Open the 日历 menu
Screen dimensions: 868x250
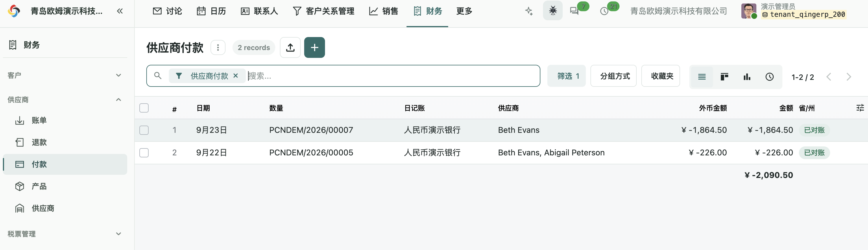[211, 11]
